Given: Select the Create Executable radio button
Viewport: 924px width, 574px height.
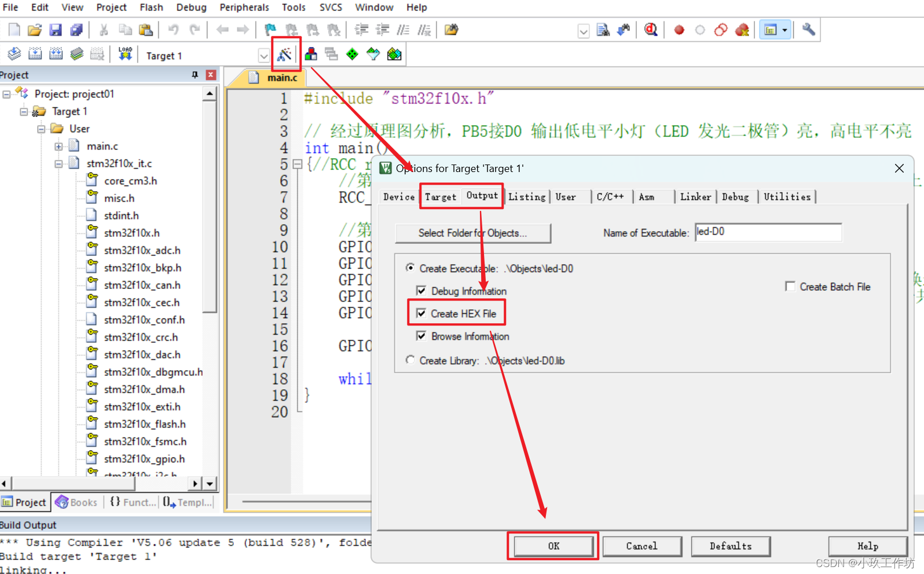Looking at the screenshot, I should [410, 268].
